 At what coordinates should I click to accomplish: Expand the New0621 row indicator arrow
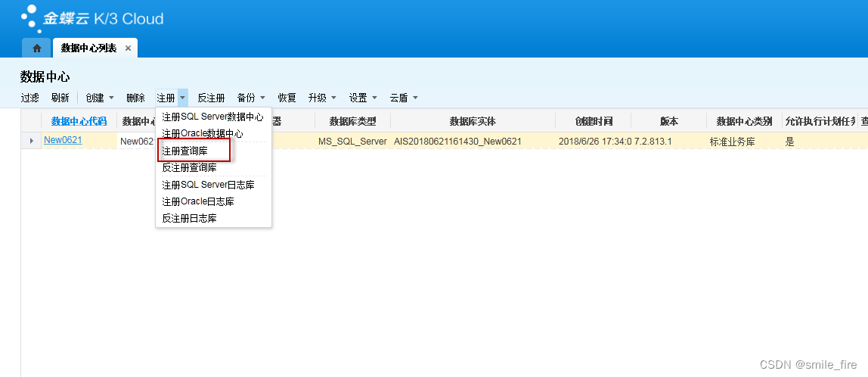31,141
